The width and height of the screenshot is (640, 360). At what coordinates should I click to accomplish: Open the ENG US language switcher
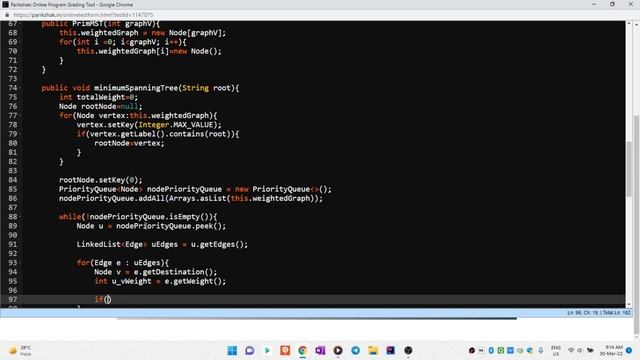point(556,351)
